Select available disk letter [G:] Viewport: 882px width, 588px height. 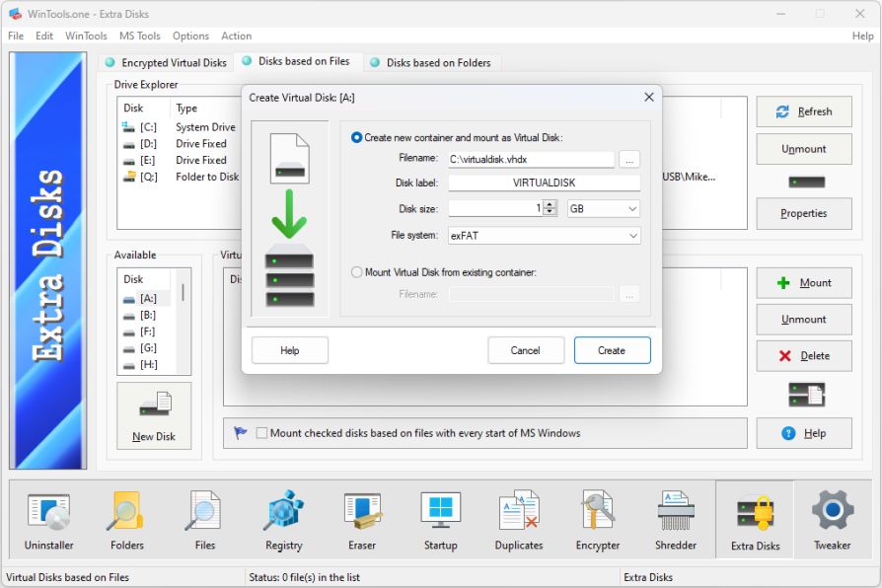(x=147, y=347)
